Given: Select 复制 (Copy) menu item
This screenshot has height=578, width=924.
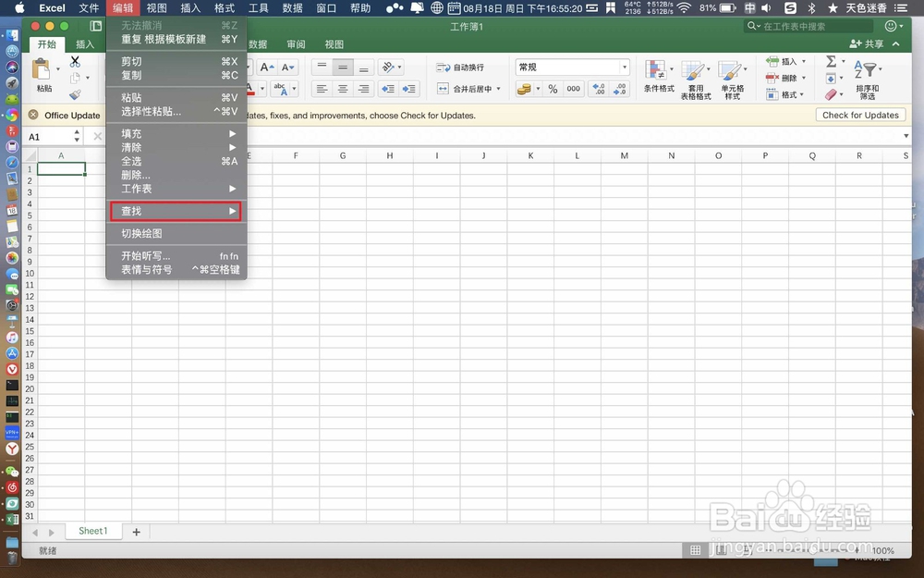Looking at the screenshot, I should 176,76.
